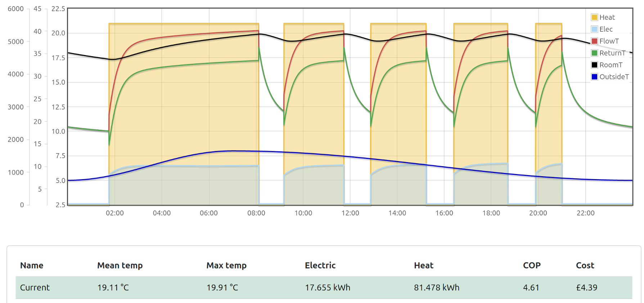The image size is (644, 303).
Task: Click the 22:00 time axis label
Action: tap(586, 213)
